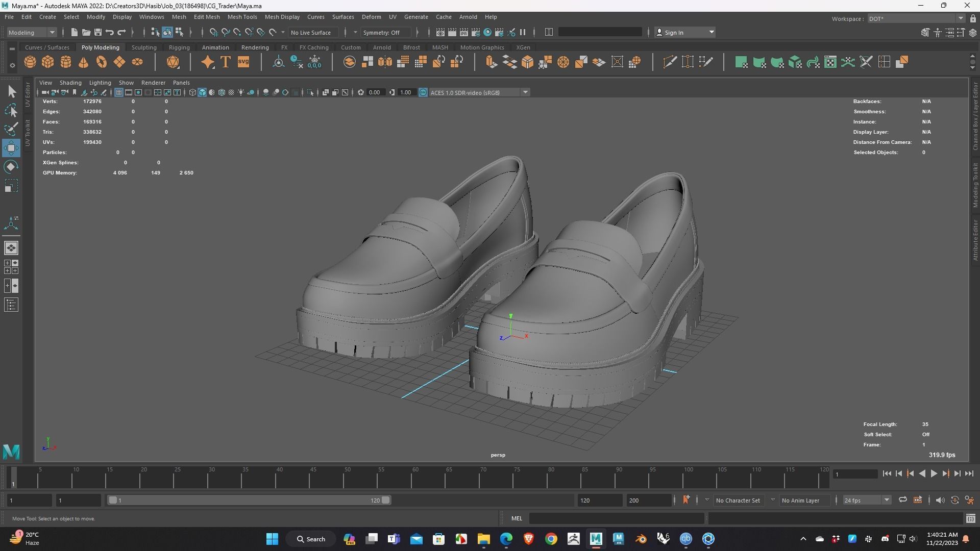
Task: Create a polygon cone from the shelf
Action: click(x=84, y=62)
